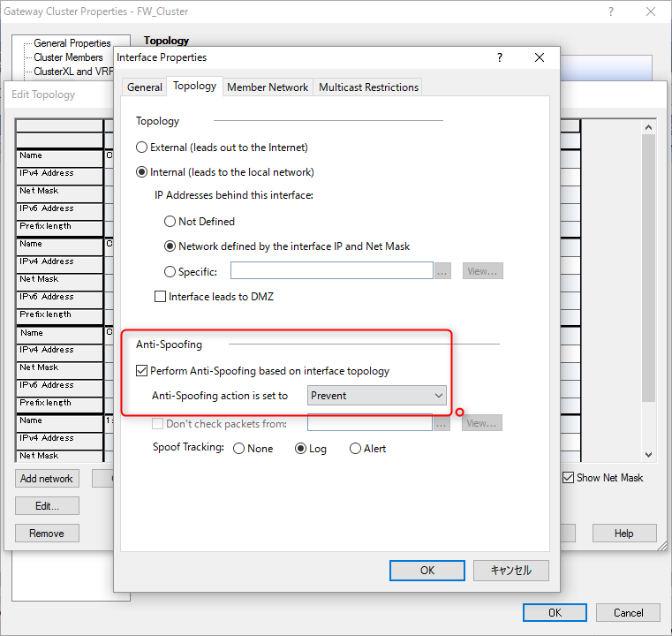Close the Interface Properties dialog
Screen dimensions: 672x636
pyautogui.click(x=540, y=57)
